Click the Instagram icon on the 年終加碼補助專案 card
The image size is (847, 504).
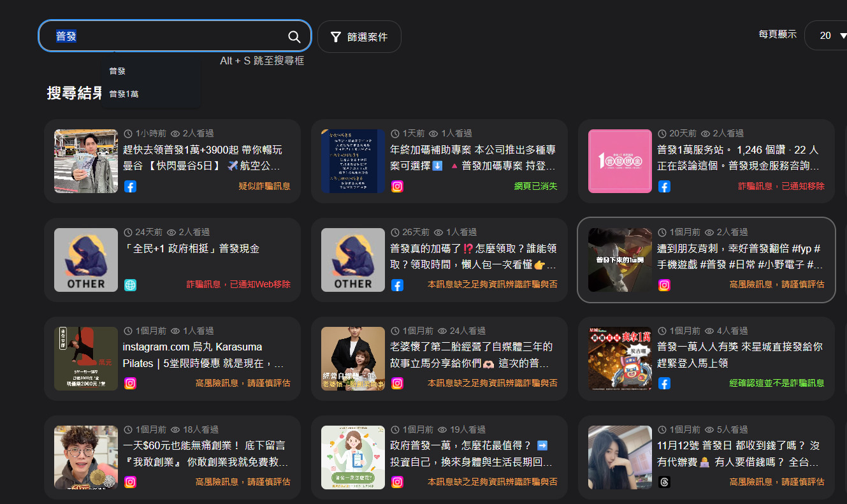(397, 187)
